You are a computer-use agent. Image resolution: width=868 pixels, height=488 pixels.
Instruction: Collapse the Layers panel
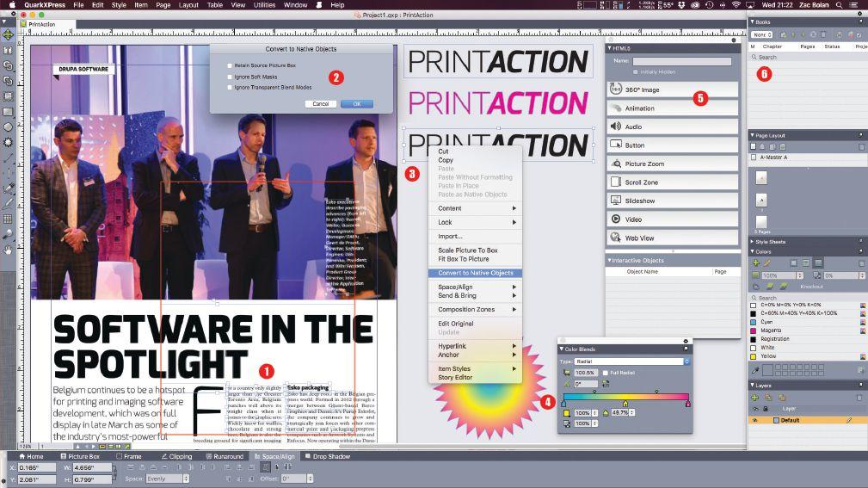[753, 385]
